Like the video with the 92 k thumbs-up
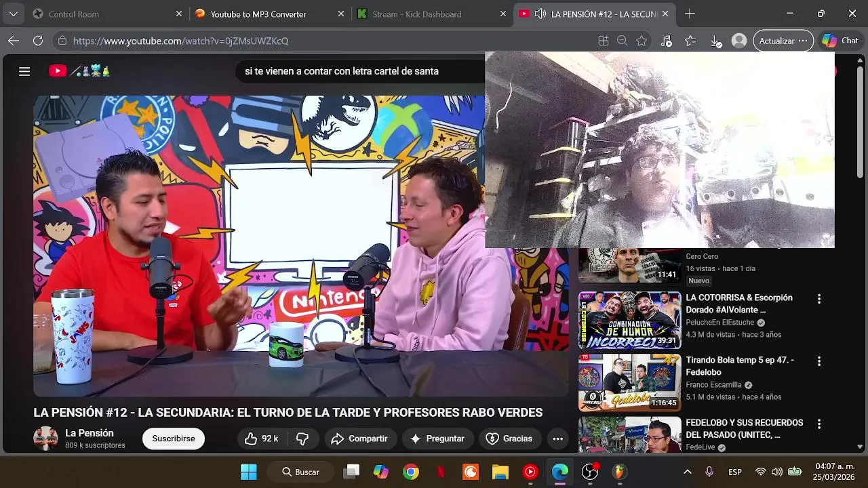The width and height of the screenshot is (868, 488). click(x=262, y=439)
